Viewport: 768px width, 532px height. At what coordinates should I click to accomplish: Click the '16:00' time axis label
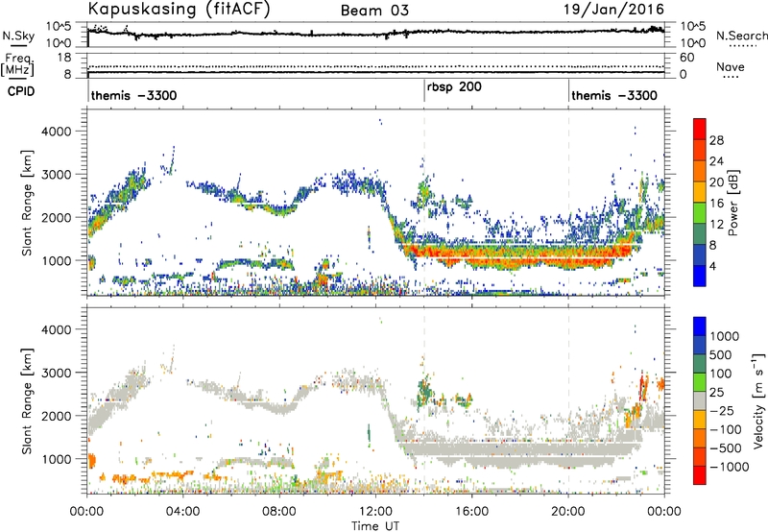tap(471, 512)
